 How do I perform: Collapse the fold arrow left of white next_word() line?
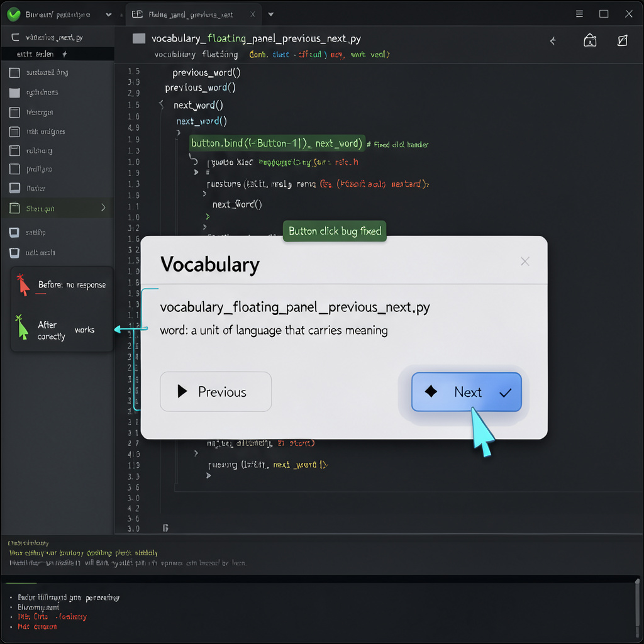pos(162,105)
